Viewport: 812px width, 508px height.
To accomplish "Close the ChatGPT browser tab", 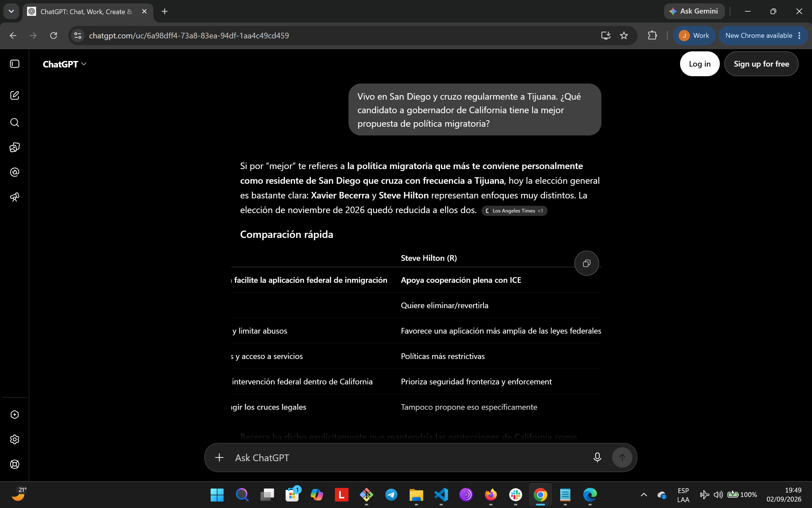I will tap(144, 11).
